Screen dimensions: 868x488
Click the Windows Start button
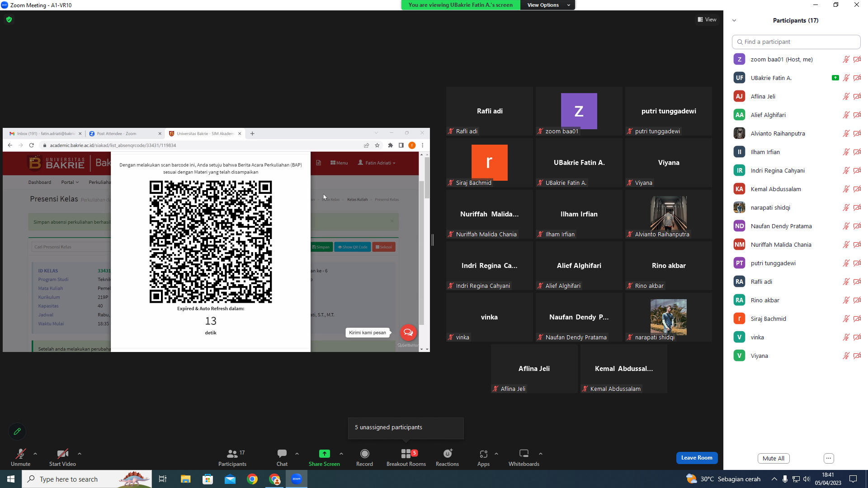11,479
